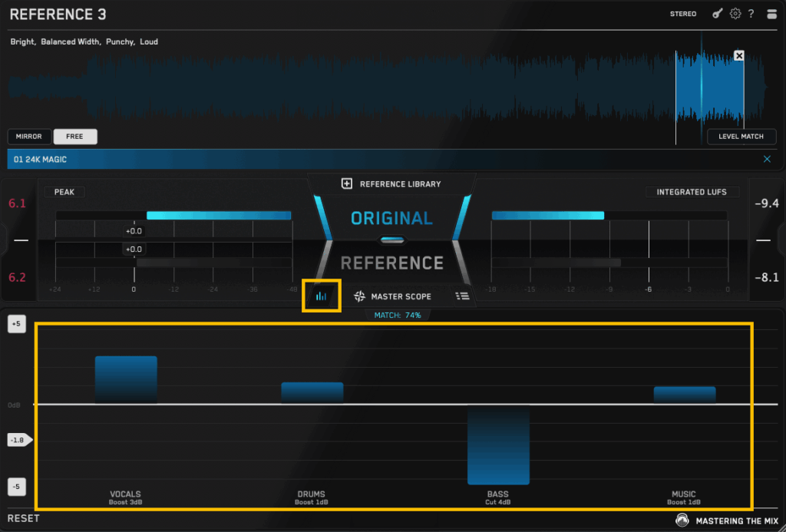Click the MATCH: 74% readout
This screenshot has width=786, height=532.
pos(398,315)
